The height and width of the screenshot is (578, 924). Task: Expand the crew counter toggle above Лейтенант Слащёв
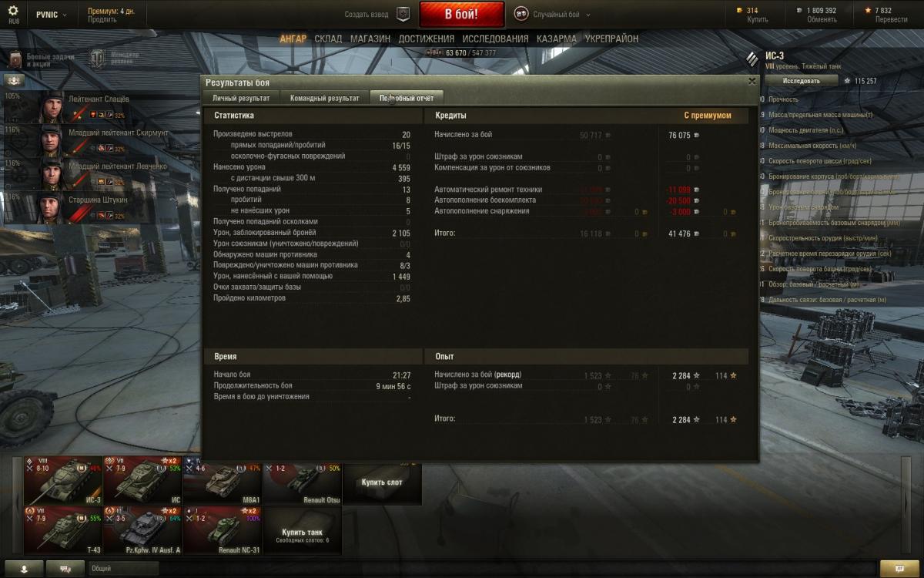(15, 80)
